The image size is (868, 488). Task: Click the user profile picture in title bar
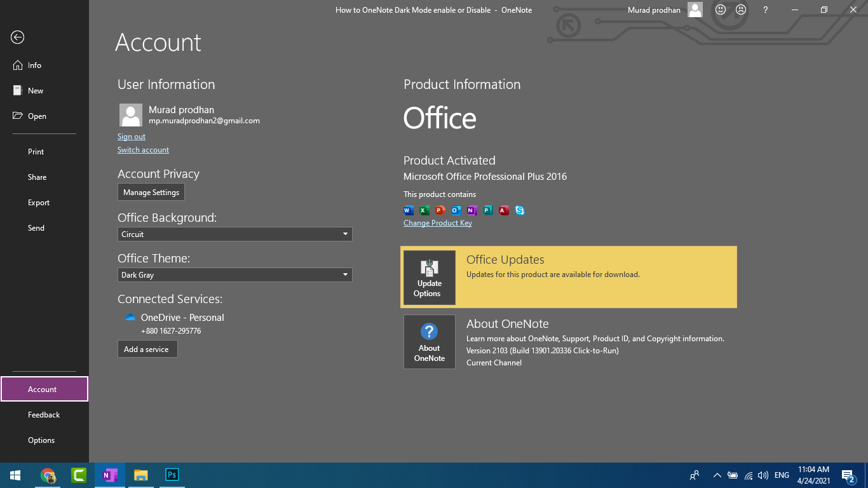click(695, 10)
